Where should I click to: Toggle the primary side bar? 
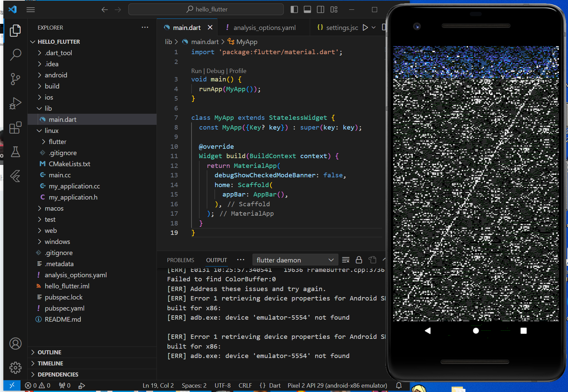point(294,9)
